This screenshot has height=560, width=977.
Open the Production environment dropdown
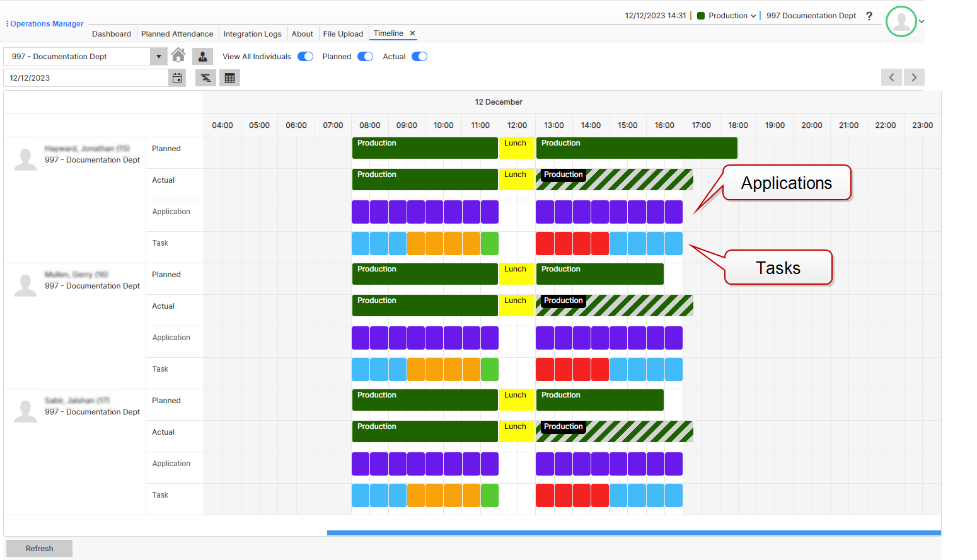(x=727, y=16)
